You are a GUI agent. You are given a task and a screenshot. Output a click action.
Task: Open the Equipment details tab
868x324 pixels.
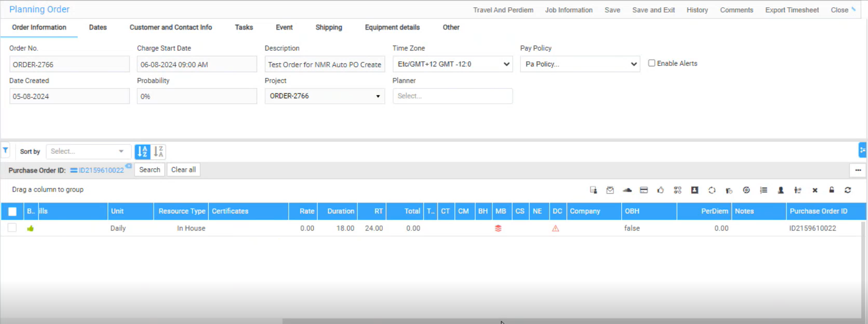[x=392, y=28]
